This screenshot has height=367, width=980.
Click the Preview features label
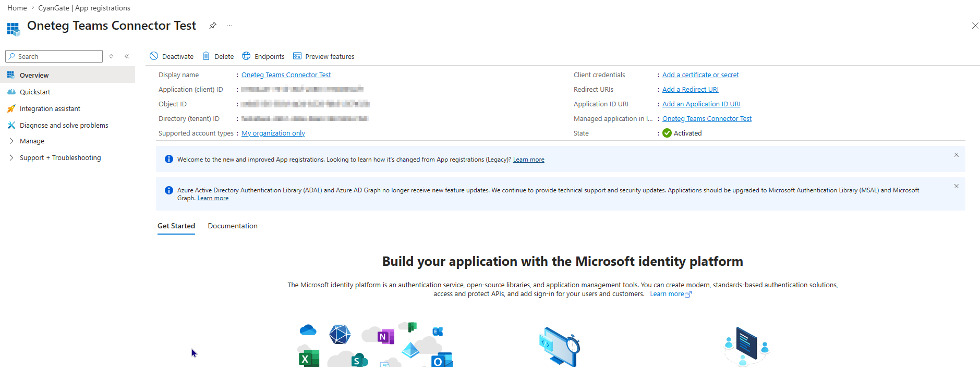330,56
